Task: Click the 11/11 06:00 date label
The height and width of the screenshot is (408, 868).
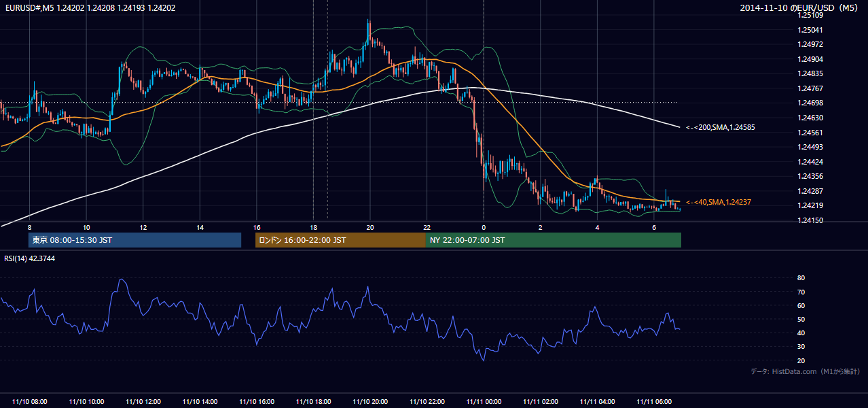Action: 654,402
